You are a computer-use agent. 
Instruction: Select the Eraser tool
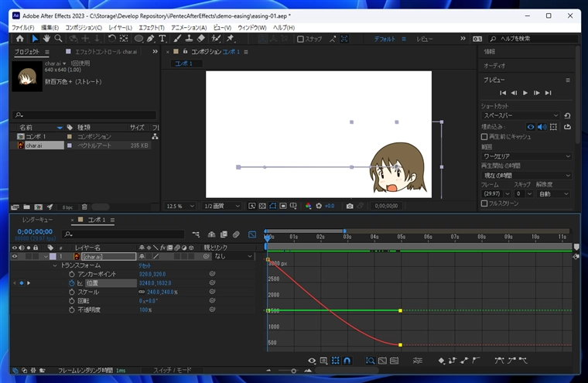(x=201, y=38)
